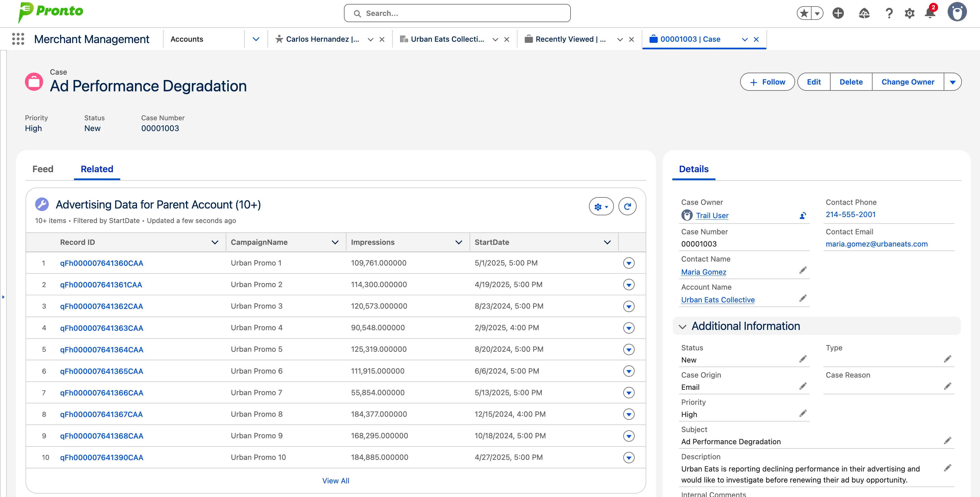The height and width of the screenshot is (497, 980).
Task: Open row actions for Urban Promo 1
Action: pyautogui.click(x=628, y=263)
